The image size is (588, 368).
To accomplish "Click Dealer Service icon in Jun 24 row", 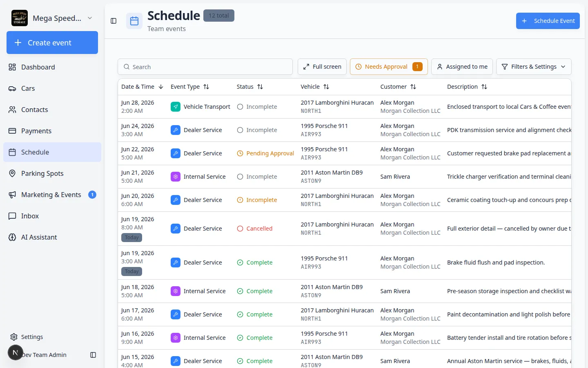I will click(x=176, y=130).
